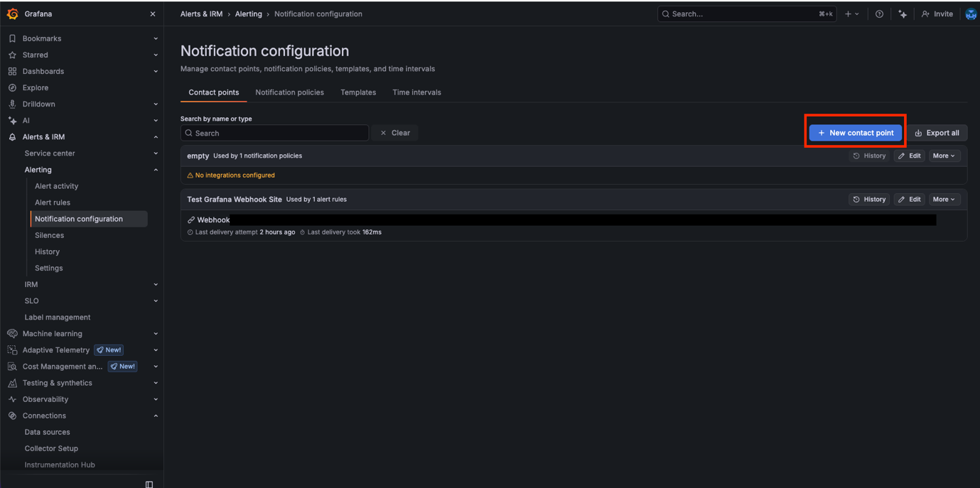
Task: Open More dropdown for empty contact point
Action: tap(944, 156)
